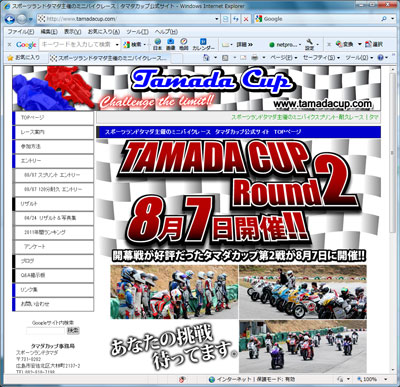
Task: Click the 詳細 more buttons chevron
Action: [245, 44]
